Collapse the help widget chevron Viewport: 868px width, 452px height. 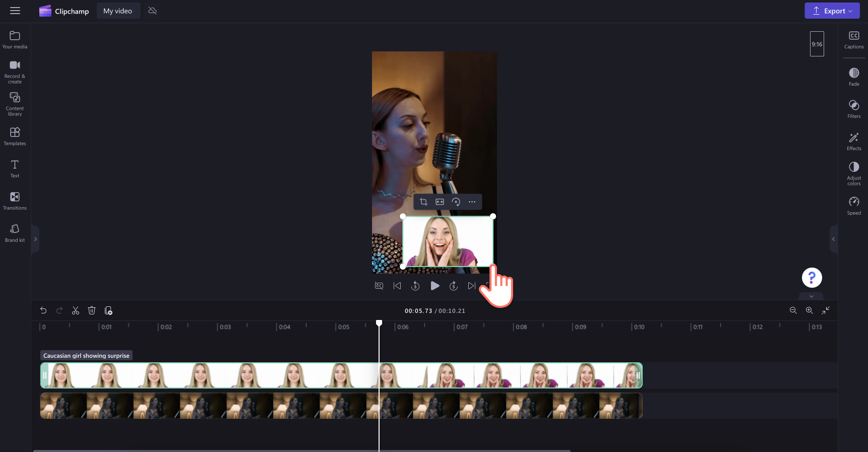click(x=812, y=296)
